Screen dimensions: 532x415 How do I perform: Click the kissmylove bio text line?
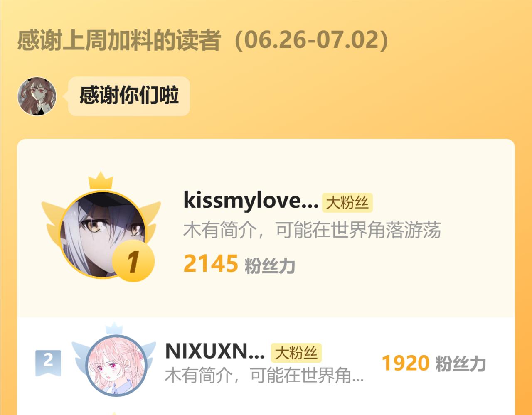pyautogui.click(x=312, y=231)
